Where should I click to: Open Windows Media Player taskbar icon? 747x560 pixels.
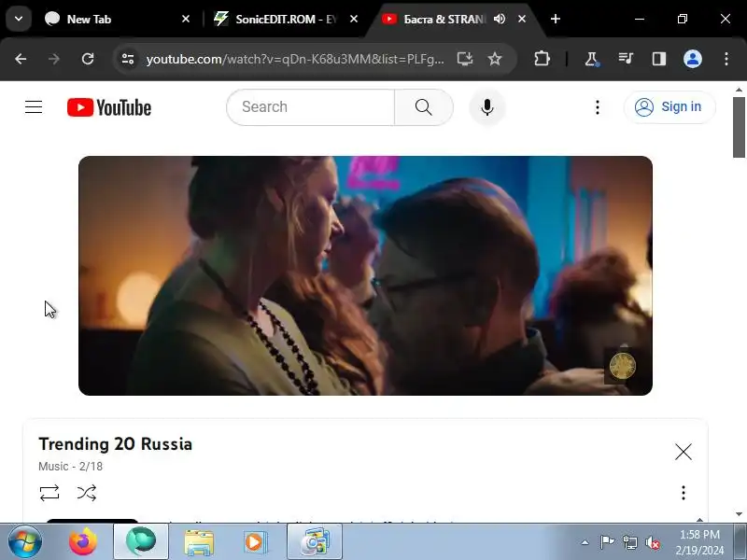(255, 541)
